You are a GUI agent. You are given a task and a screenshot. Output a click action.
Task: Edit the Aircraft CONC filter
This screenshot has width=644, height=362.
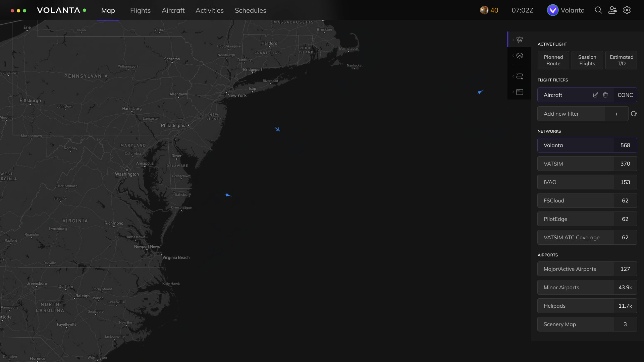[x=595, y=95]
